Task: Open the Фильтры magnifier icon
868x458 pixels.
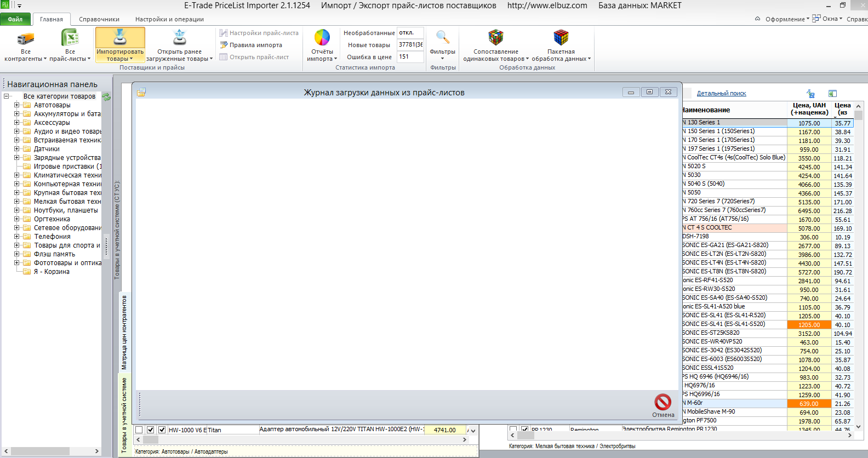Action: pos(442,37)
